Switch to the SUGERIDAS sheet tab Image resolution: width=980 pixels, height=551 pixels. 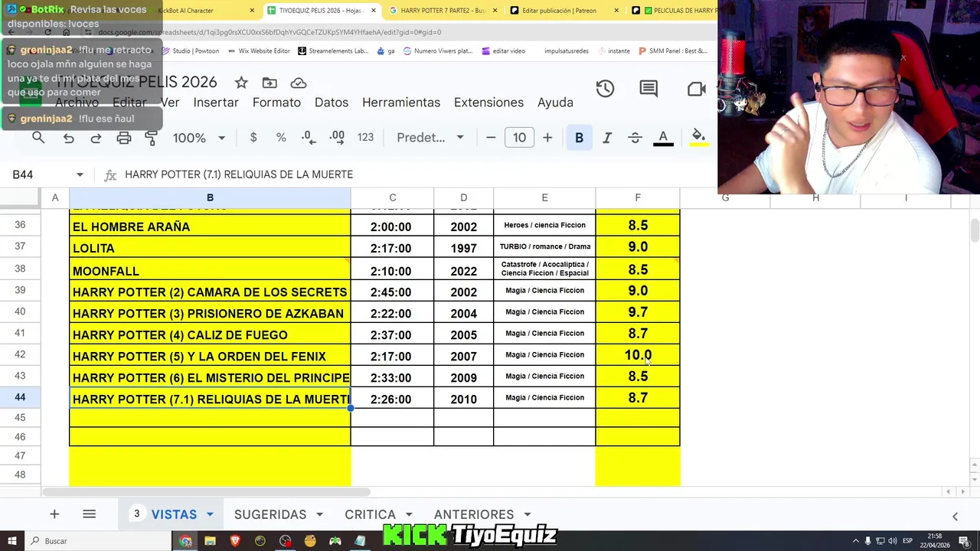tap(270, 515)
